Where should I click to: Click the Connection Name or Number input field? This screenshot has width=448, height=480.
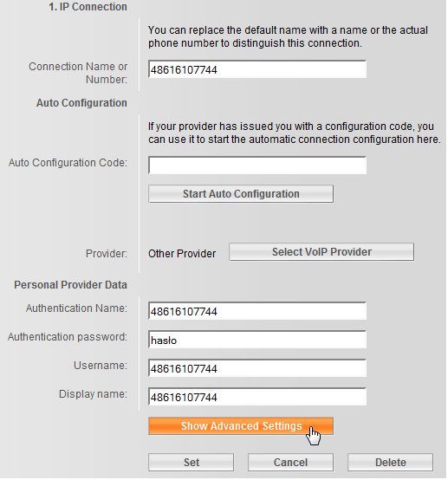[x=257, y=69]
